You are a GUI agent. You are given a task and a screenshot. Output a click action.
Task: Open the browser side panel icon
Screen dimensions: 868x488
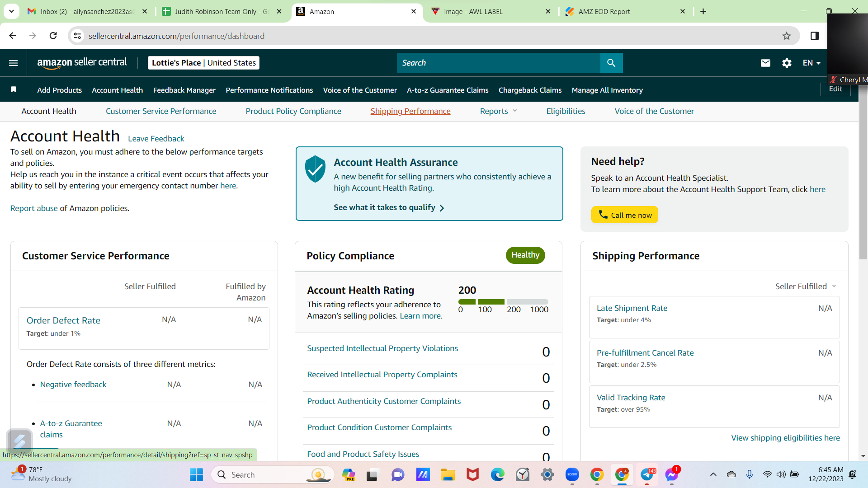point(815,36)
